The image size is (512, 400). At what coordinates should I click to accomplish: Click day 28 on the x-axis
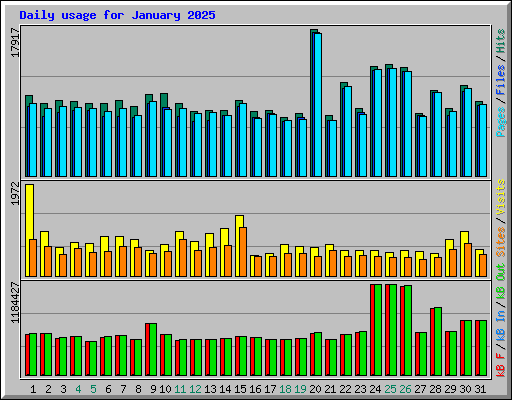435,389
